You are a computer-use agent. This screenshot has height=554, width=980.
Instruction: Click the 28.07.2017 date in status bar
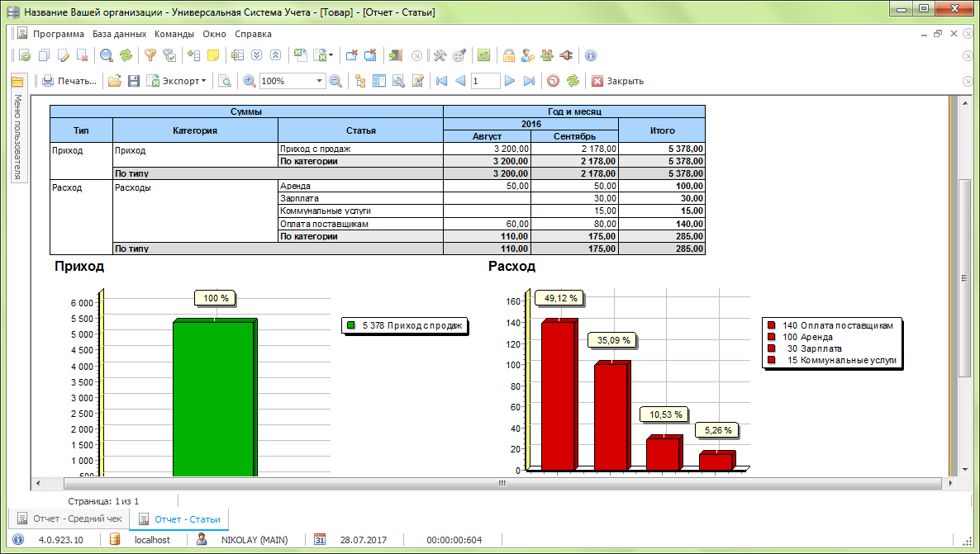[364, 540]
